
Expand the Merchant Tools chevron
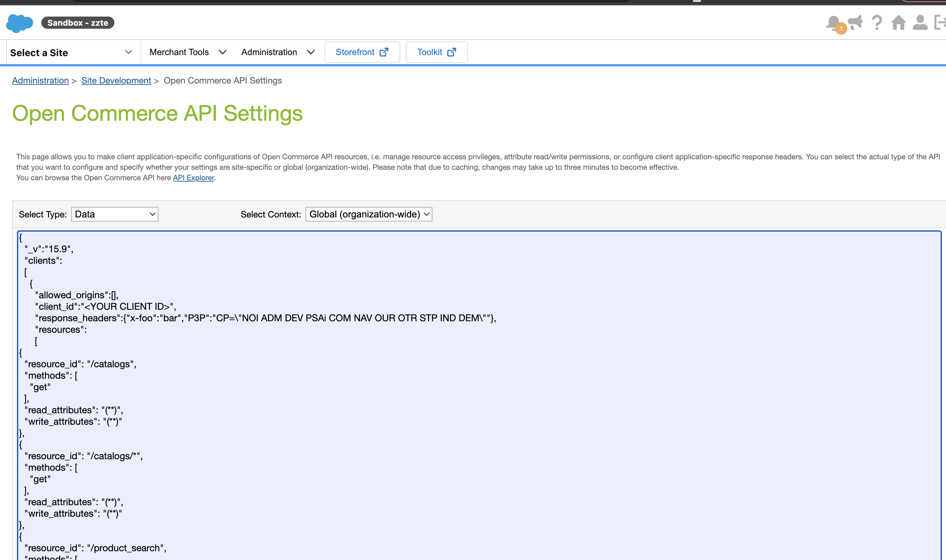[223, 52]
